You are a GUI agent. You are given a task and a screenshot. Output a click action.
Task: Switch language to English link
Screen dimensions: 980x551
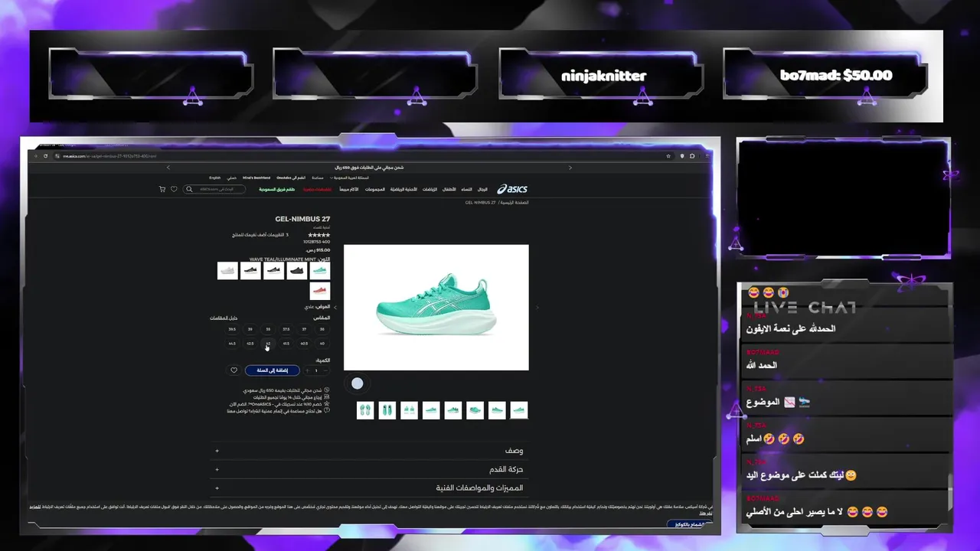(215, 178)
